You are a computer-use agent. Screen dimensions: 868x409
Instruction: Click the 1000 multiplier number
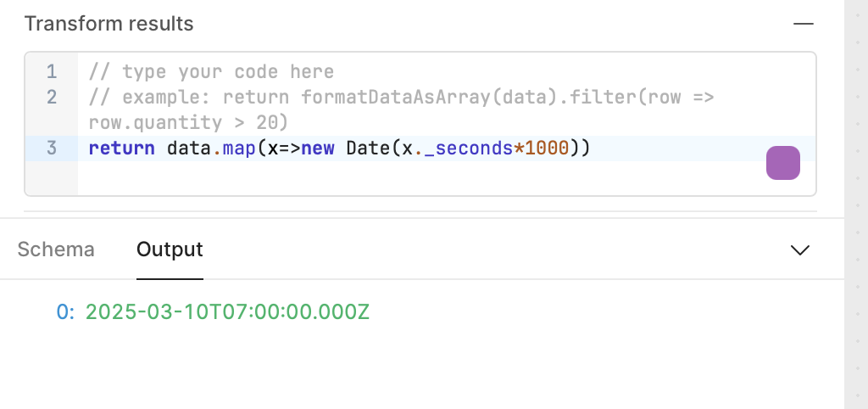point(547,148)
